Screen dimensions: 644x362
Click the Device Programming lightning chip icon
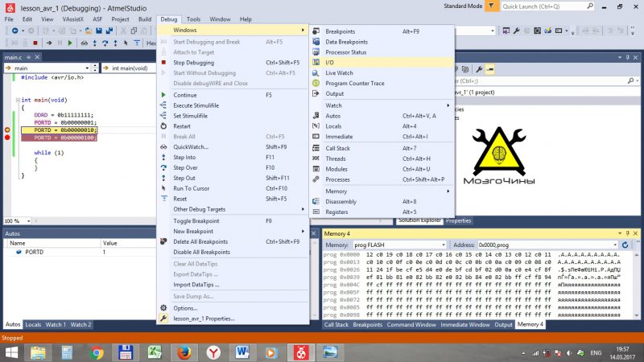point(548,31)
